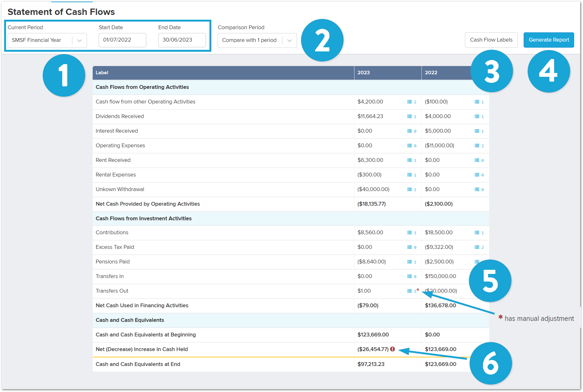Select the Label column header
This screenshot has width=583, height=392.
click(223, 73)
